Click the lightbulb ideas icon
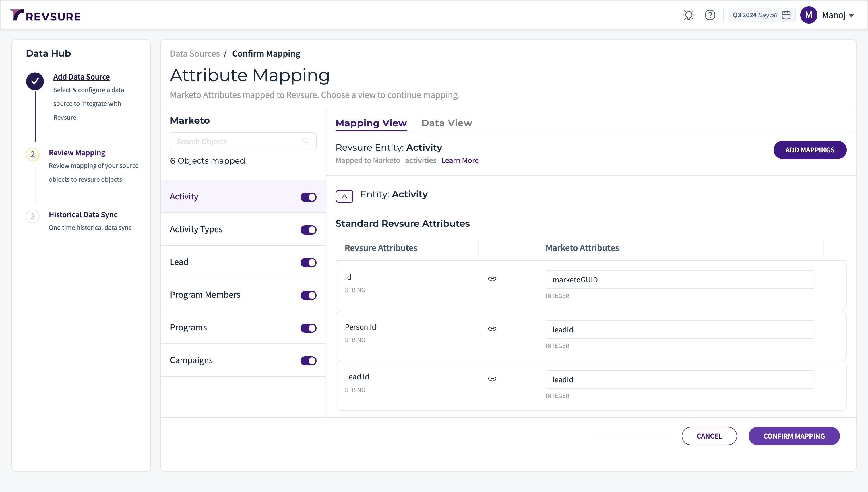 click(689, 15)
